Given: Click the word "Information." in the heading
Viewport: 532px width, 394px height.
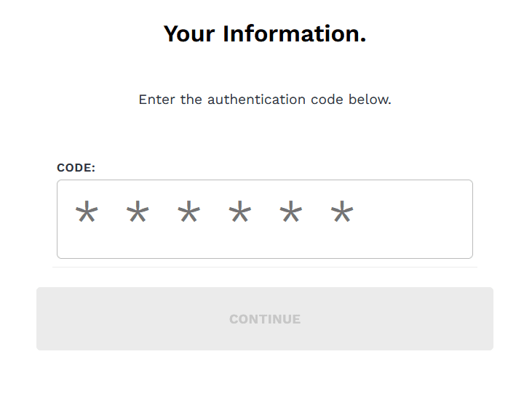Looking at the screenshot, I should 294,34.
